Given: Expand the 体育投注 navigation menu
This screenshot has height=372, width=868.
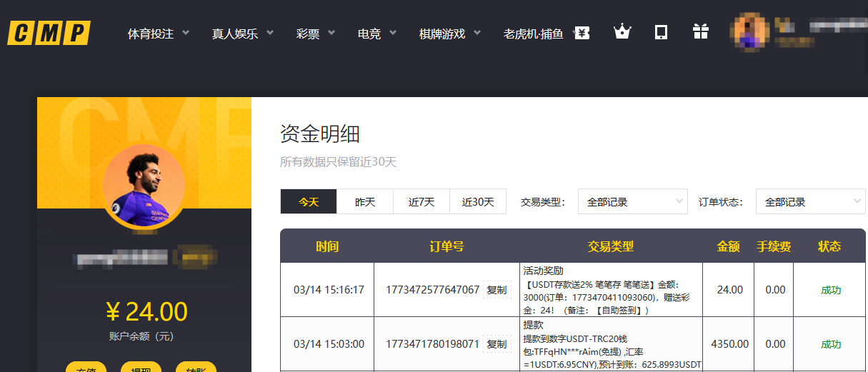Looking at the screenshot, I should point(158,34).
